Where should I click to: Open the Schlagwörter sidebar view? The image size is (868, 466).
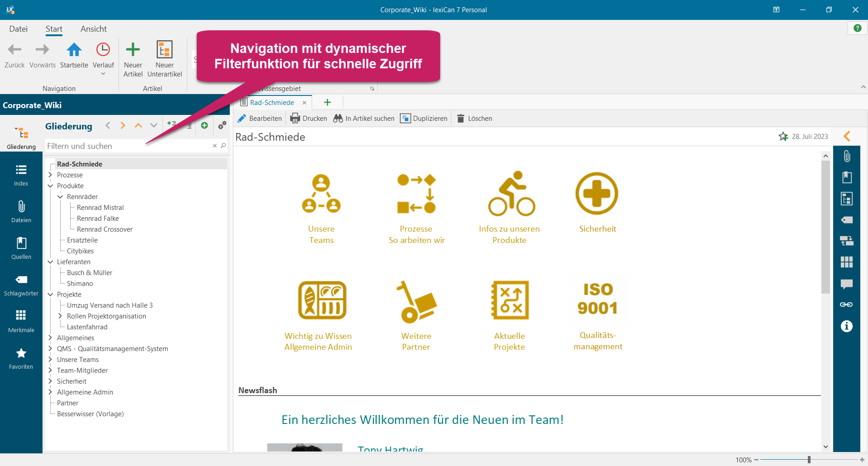click(x=21, y=285)
